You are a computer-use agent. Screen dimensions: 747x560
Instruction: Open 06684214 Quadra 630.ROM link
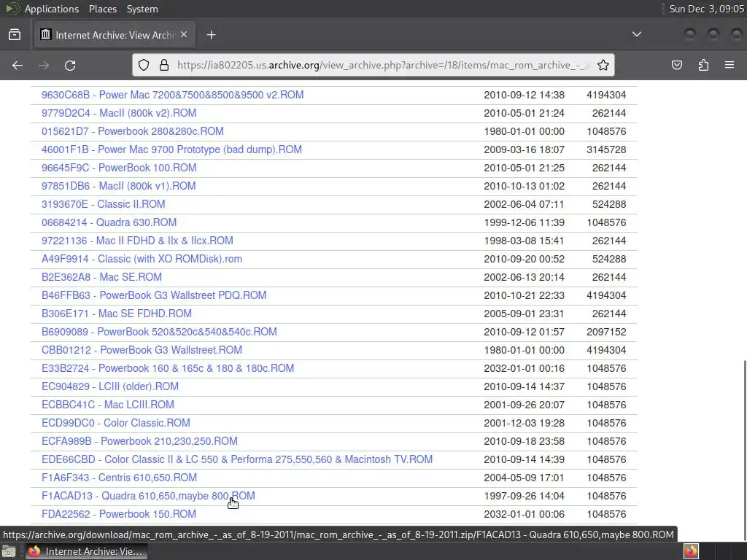(109, 222)
